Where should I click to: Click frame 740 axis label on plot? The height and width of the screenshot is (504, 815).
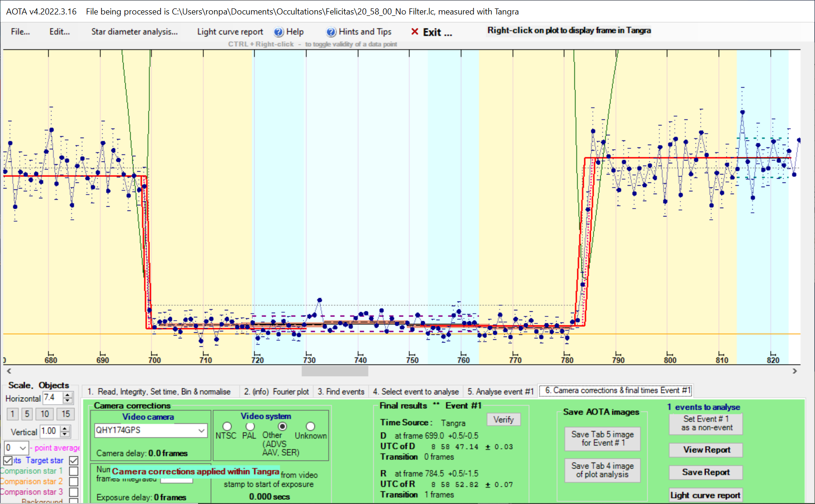(361, 360)
